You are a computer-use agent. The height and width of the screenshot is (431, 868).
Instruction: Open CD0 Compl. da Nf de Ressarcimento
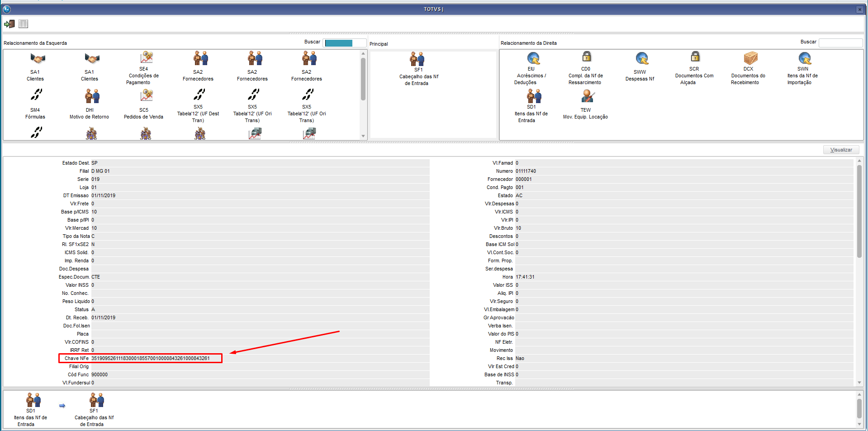[x=587, y=57]
